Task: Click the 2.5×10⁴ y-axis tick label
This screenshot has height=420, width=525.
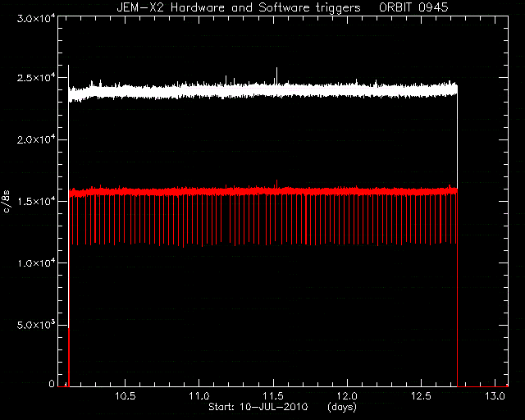Action: [36, 78]
